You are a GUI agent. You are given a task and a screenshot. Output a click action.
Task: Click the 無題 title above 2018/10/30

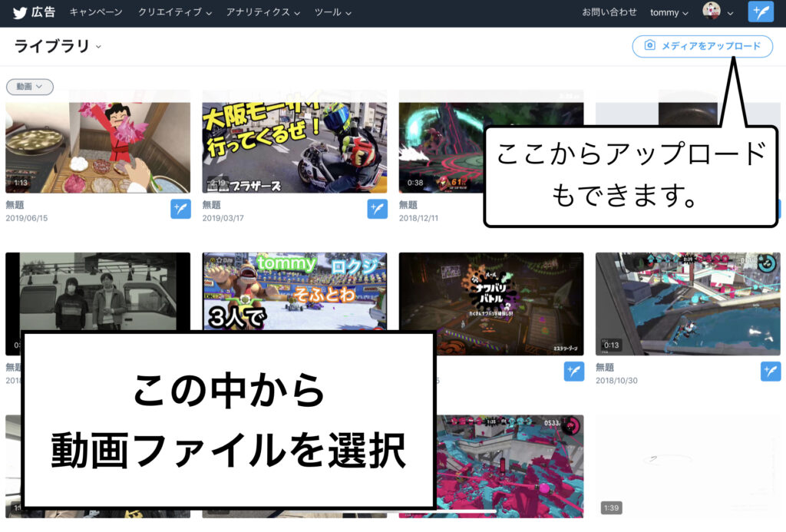(605, 367)
